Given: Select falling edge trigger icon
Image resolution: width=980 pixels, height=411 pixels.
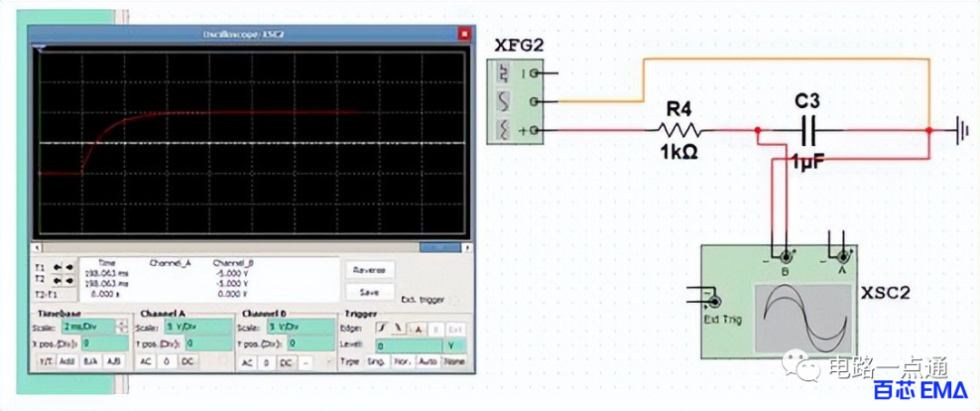Looking at the screenshot, I should [397, 328].
